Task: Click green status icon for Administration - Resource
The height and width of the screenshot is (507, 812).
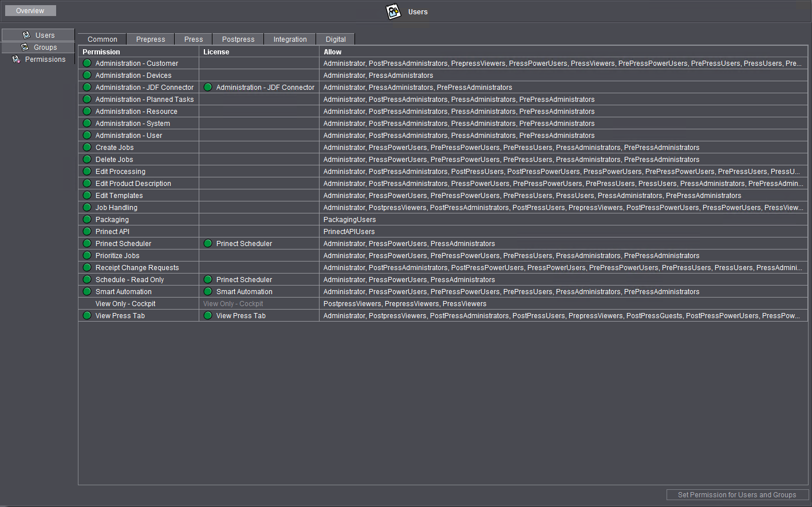Action: point(87,111)
